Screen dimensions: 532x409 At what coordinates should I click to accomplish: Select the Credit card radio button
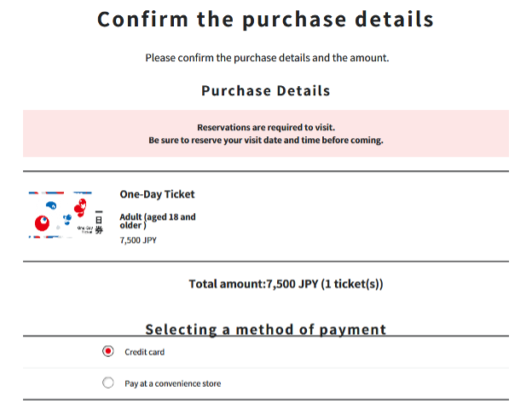[x=108, y=351]
